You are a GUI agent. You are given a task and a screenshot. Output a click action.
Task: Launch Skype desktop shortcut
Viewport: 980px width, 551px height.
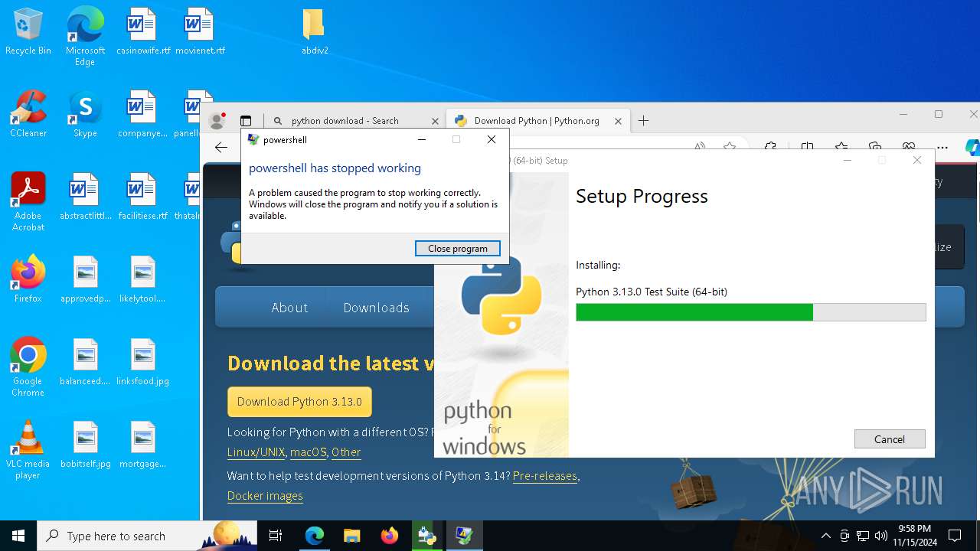pyautogui.click(x=85, y=115)
